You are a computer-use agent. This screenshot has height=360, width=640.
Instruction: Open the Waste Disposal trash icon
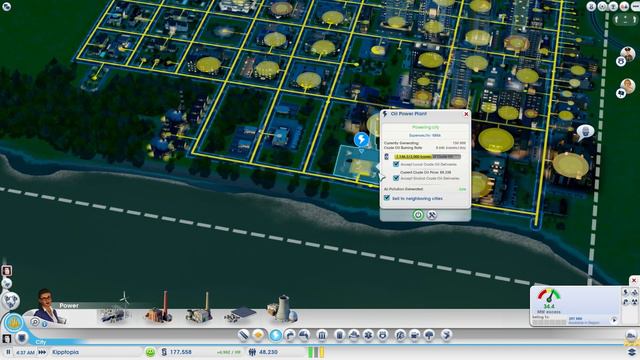339,336
